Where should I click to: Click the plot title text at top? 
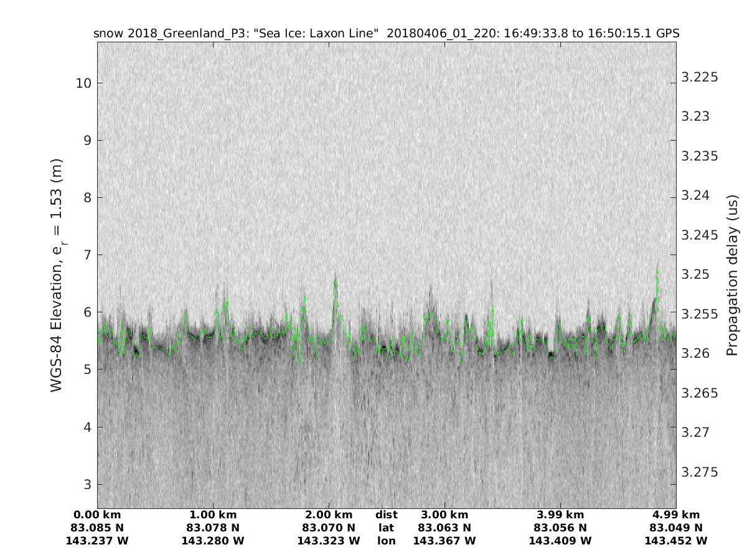point(386,34)
